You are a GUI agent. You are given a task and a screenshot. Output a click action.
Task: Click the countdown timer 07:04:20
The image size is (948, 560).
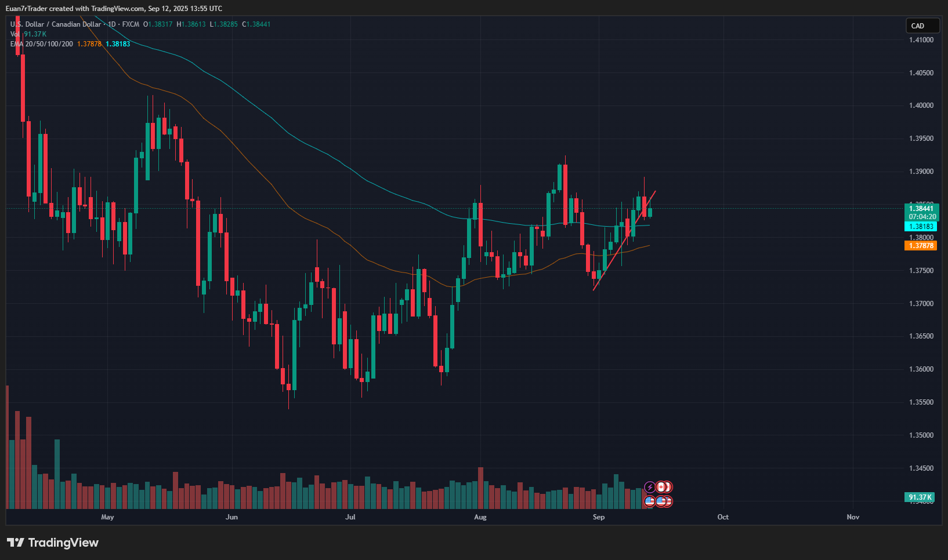pos(922,217)
